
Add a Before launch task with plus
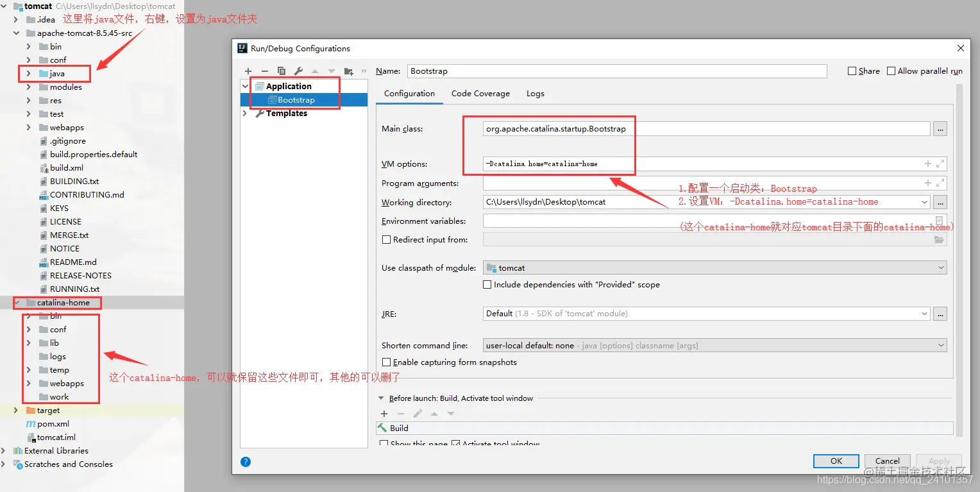(x=384, y=414)
